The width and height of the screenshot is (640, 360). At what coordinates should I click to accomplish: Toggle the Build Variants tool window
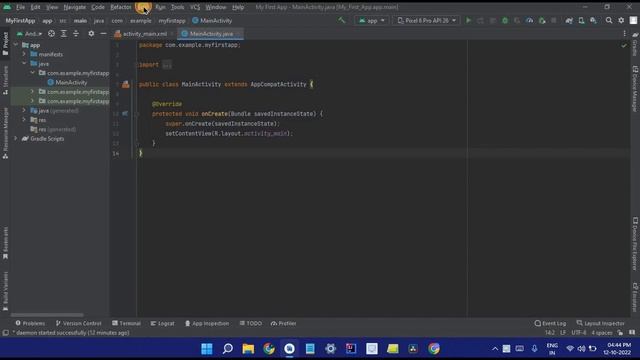point(5,291)
